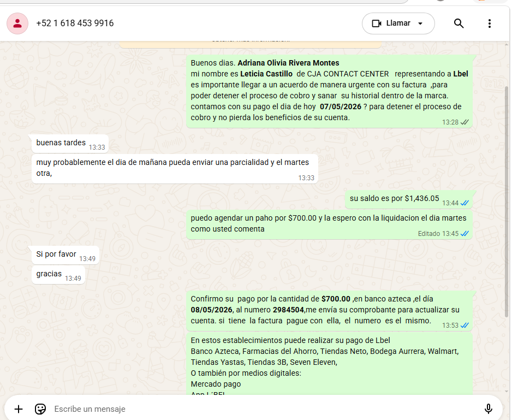
Task: Click the bold number 2984504
Action: point(288,310)
